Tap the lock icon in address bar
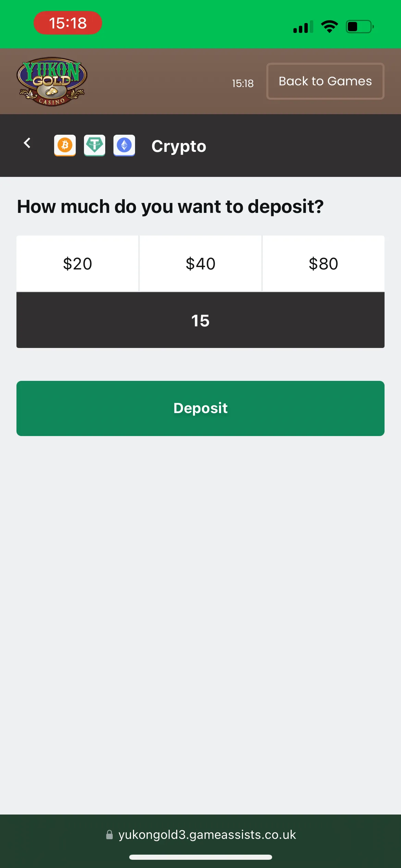 (x=109, y=835)
